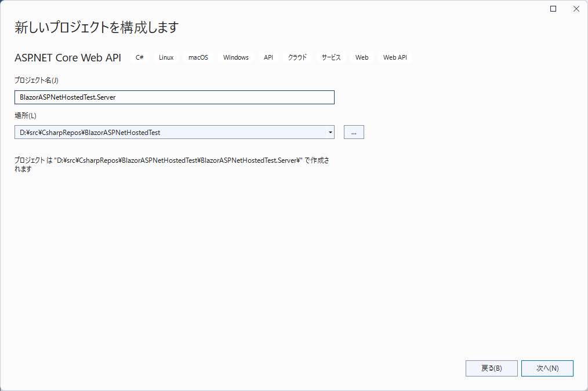This screenshot has width=588, height=391.
Task: Click the API tag
Action: (x=268, y=57)
